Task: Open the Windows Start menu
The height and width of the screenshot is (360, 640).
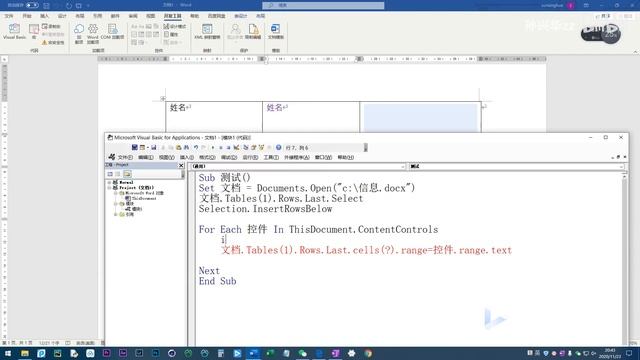Action: point(8,353)
